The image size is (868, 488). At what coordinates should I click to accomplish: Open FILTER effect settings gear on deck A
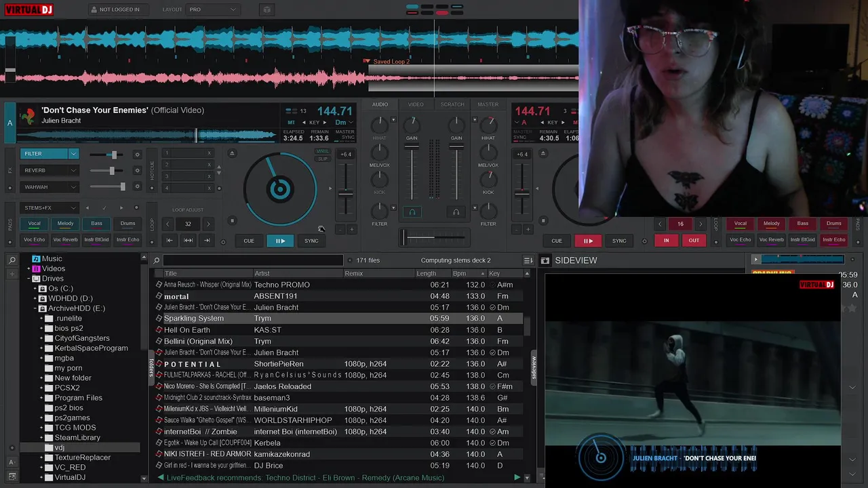pyautogui.click(x=137, y=154)
